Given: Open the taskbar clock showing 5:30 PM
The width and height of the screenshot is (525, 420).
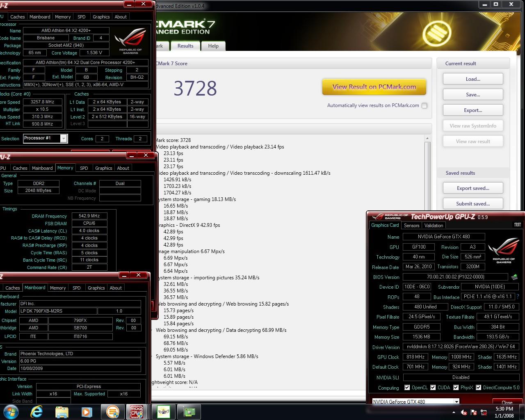Looking at the screenshot, I should [504, 412].
